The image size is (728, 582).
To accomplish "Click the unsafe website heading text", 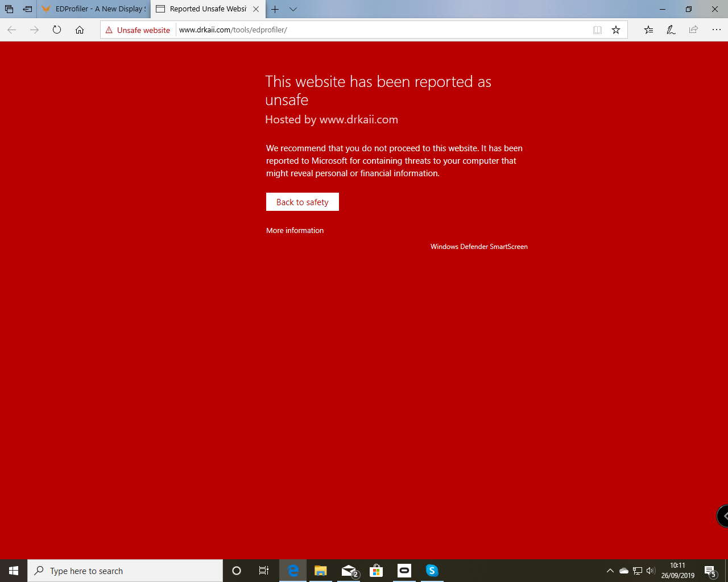I will tap(378, 90).
